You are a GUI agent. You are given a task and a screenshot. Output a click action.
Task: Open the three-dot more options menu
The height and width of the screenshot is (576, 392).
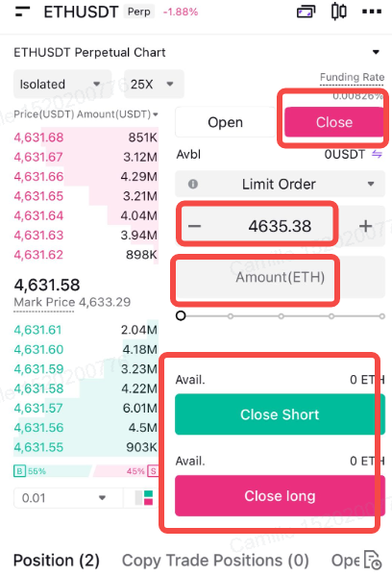(372, 12)
